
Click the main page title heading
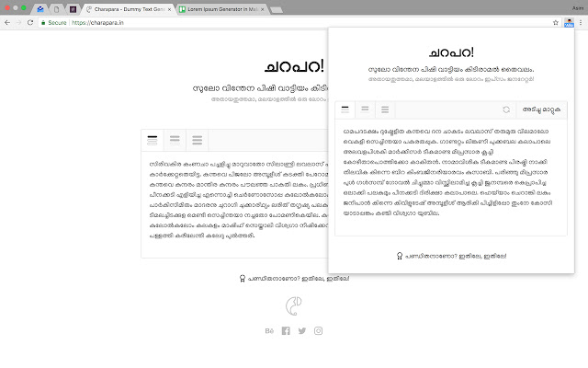click(x=294, y=66)
